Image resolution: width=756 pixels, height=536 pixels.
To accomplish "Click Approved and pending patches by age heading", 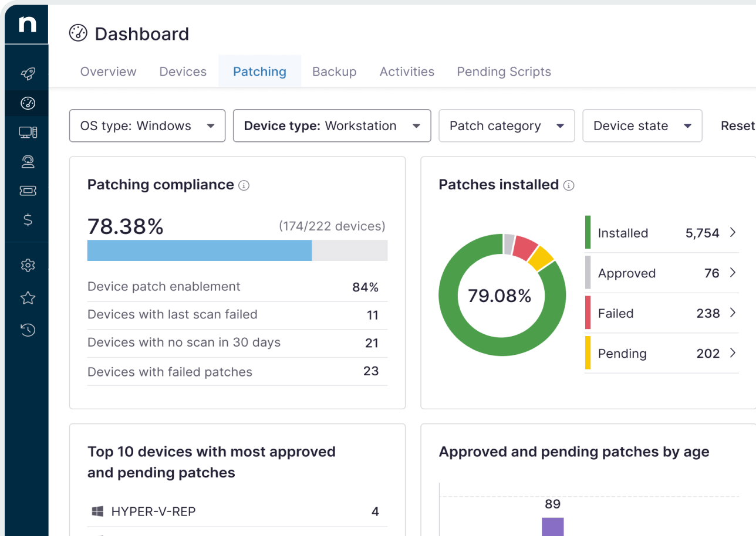I will pos(574,452).
